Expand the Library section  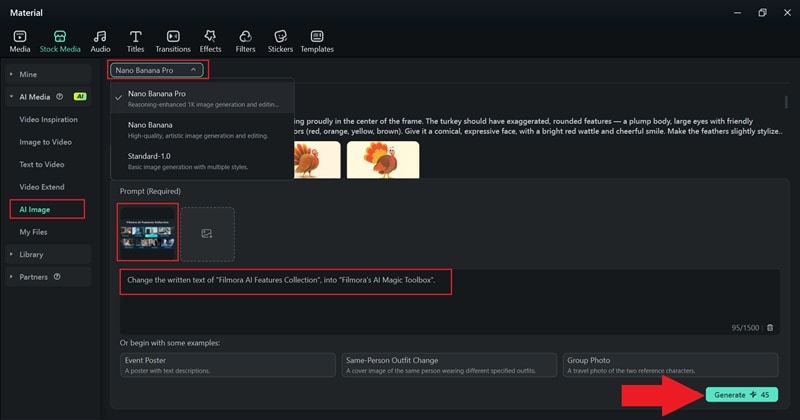click(48, 254)
